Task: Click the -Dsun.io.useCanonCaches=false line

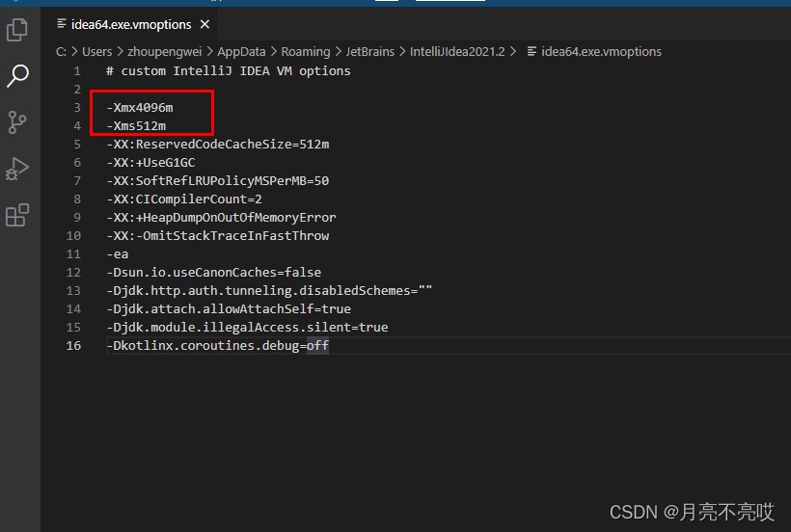Action: (214, 272)
